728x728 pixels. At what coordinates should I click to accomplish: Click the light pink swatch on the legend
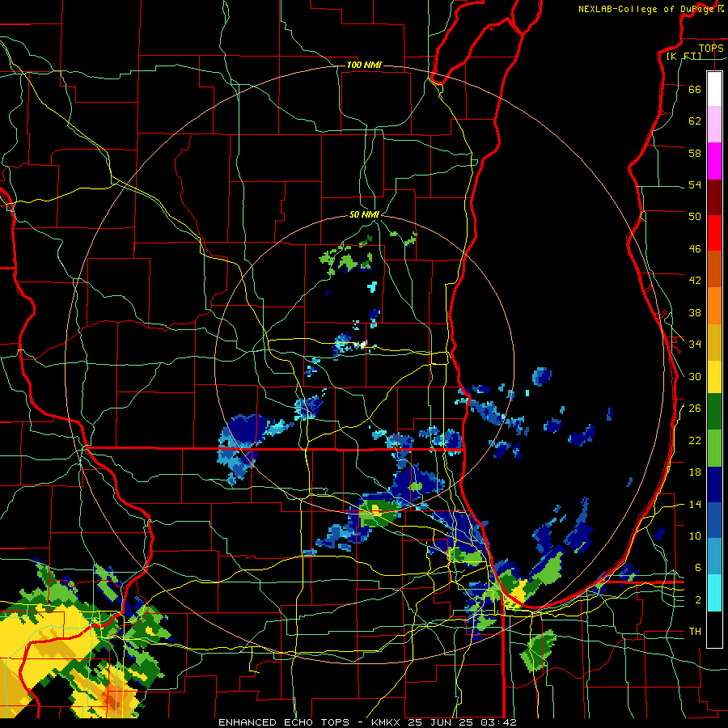[x=714, y=124]
